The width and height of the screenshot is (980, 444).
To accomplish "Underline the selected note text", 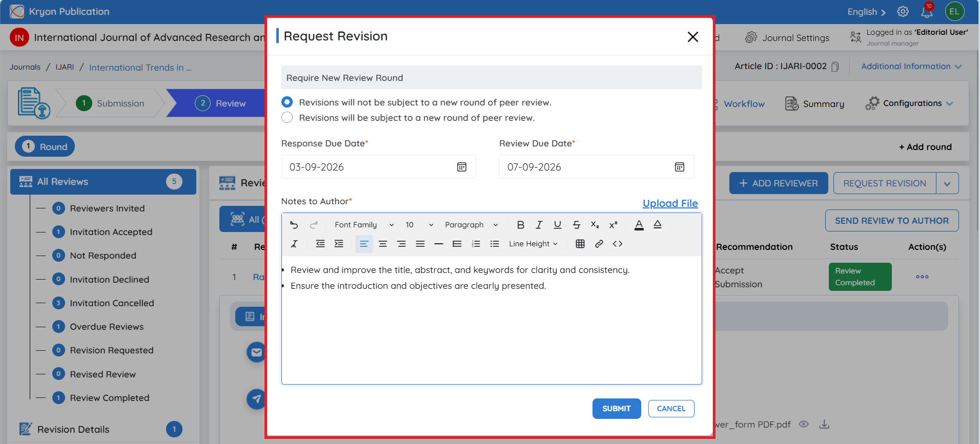I will [558, 225].
